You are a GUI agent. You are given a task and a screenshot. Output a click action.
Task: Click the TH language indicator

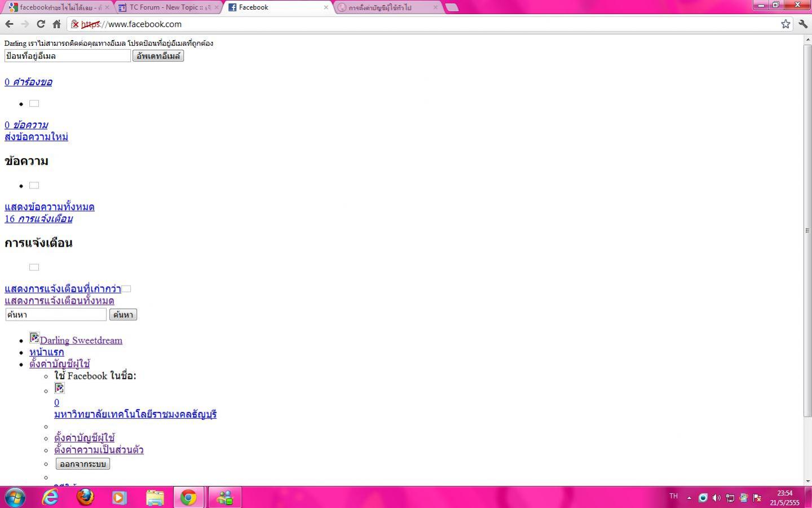click(673, 497)
